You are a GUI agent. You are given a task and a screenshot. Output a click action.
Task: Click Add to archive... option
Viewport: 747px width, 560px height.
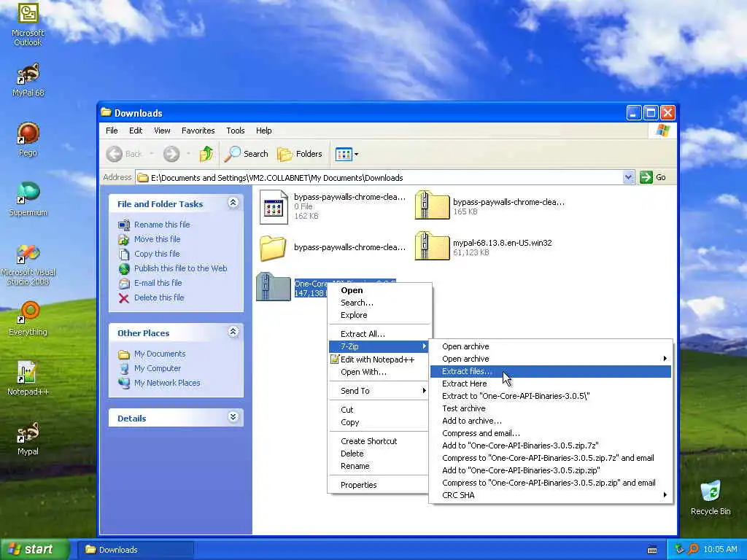coord(550,421)
